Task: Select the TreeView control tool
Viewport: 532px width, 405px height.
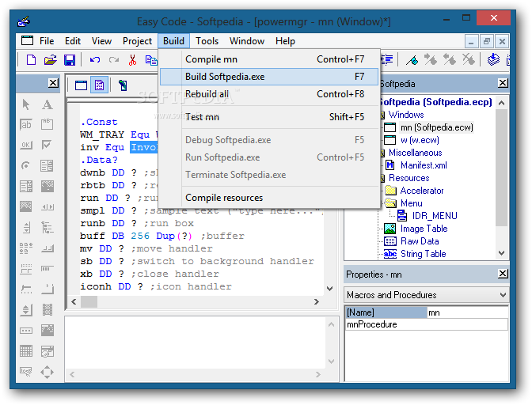Action: [x=47, y=227]
